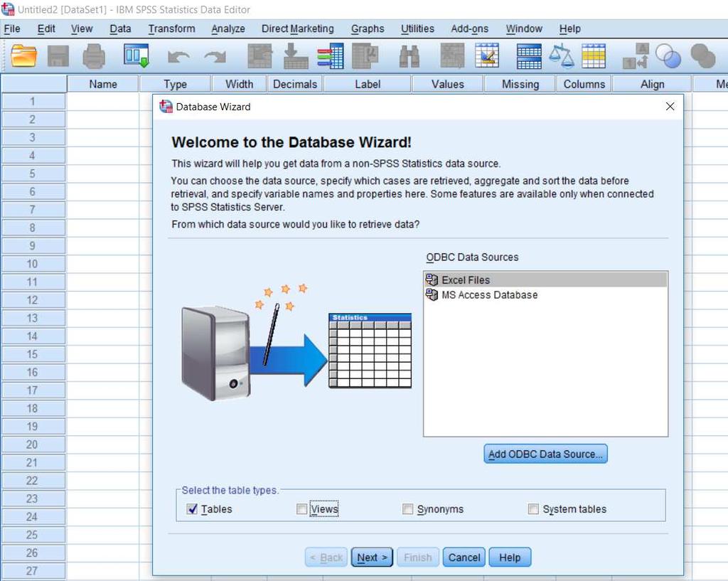Check the Tables table type checkbox

192,509
